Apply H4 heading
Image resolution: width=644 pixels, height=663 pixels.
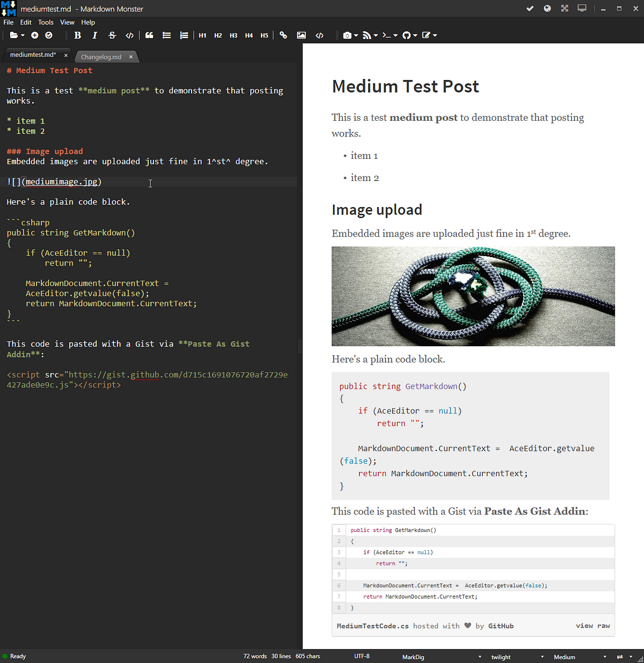(249, 35)
